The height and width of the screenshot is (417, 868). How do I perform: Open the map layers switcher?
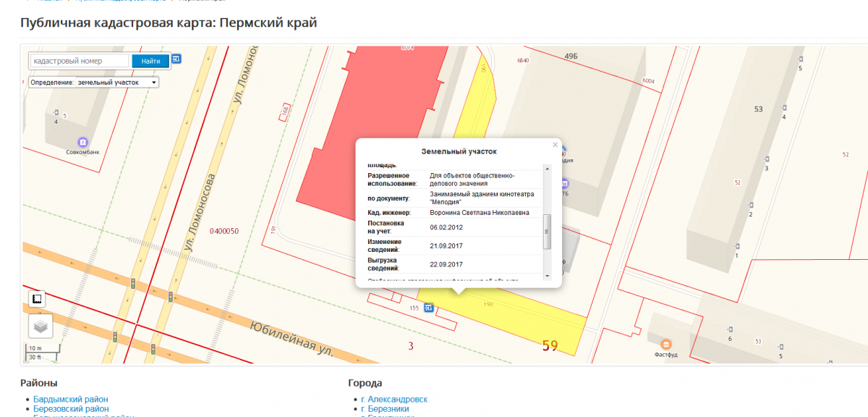pos(41,327)
